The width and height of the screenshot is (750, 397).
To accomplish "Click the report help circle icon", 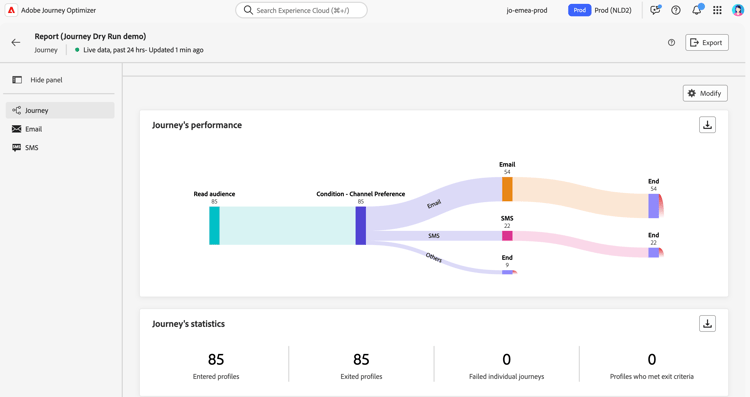I will [x=672, y=43].
